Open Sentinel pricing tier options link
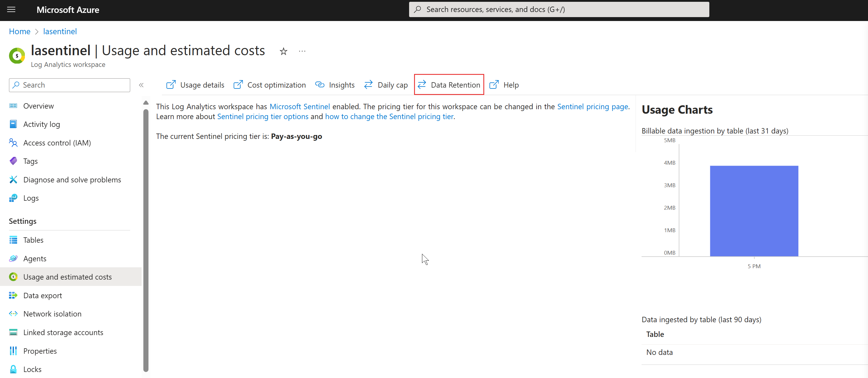868x378 pixels. (x=263, y=117)
